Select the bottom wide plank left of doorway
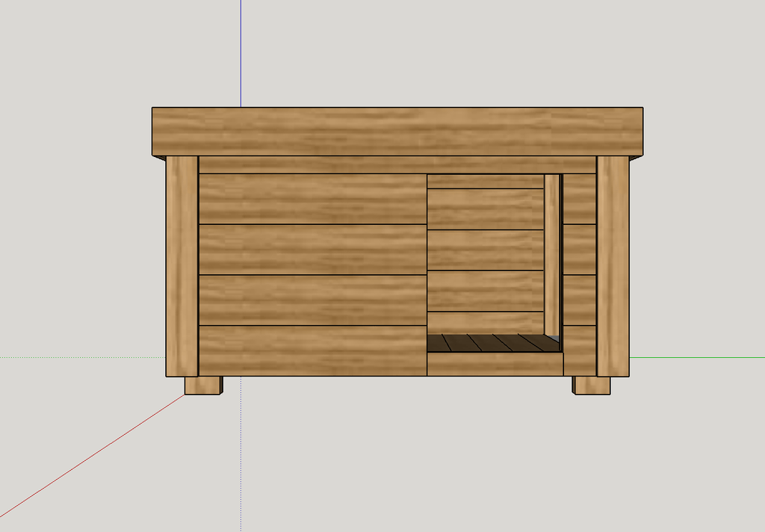The height and width of the screenshot is (532, 765). [x=313, y=350]
